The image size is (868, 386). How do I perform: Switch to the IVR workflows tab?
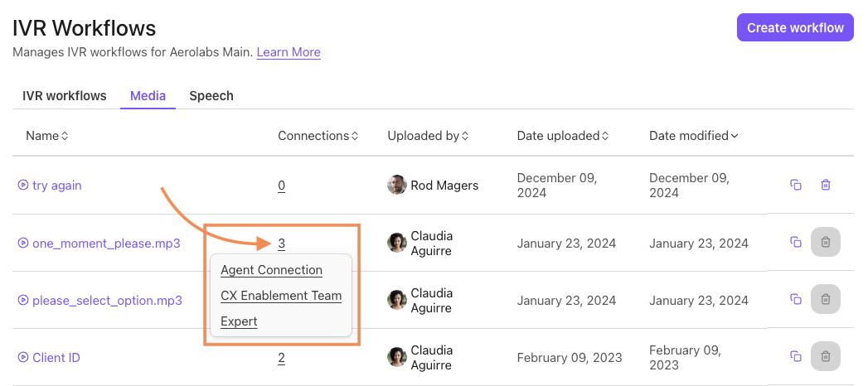click(65, 96)
